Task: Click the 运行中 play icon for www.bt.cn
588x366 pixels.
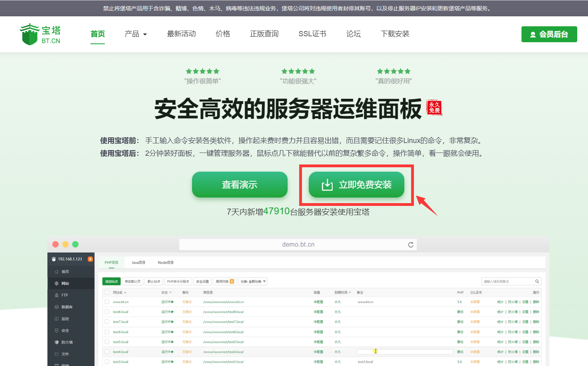Action: pyautogui.click(x=172, y=302)
